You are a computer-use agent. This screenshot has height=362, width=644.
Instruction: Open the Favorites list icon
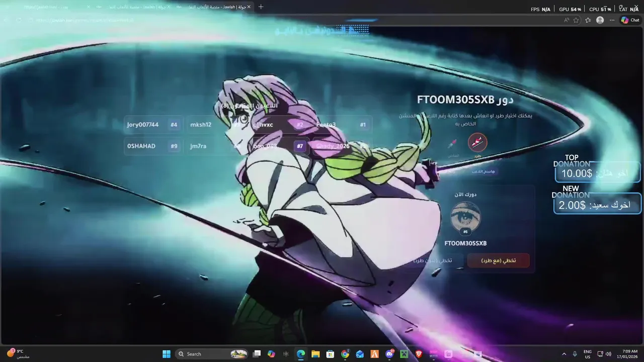tap(588, 20)
